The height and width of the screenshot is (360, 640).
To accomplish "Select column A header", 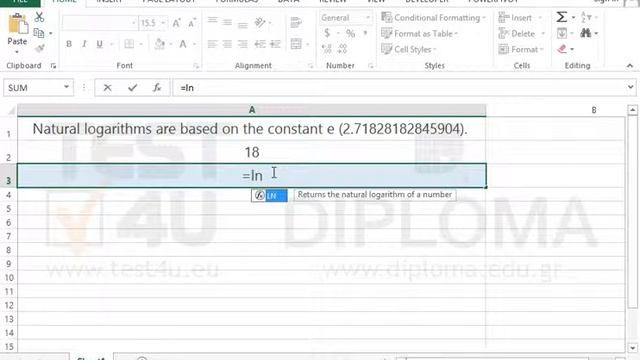I will point(252,110).
